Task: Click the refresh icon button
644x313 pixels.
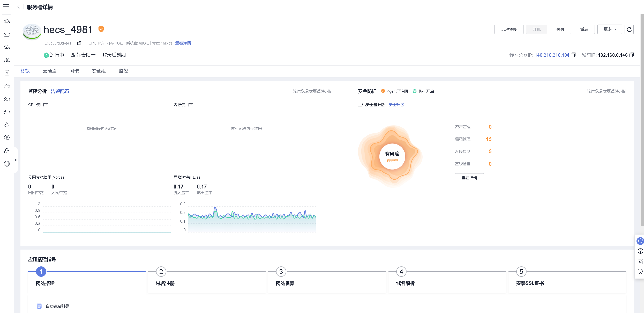Action: tap(629, 30)
